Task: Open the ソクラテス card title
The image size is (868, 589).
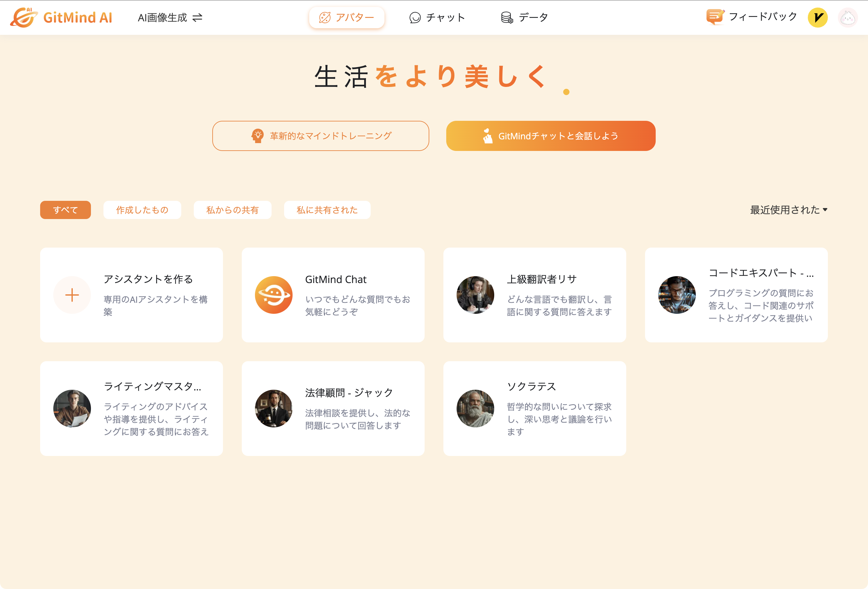Action: click(532, 386)
